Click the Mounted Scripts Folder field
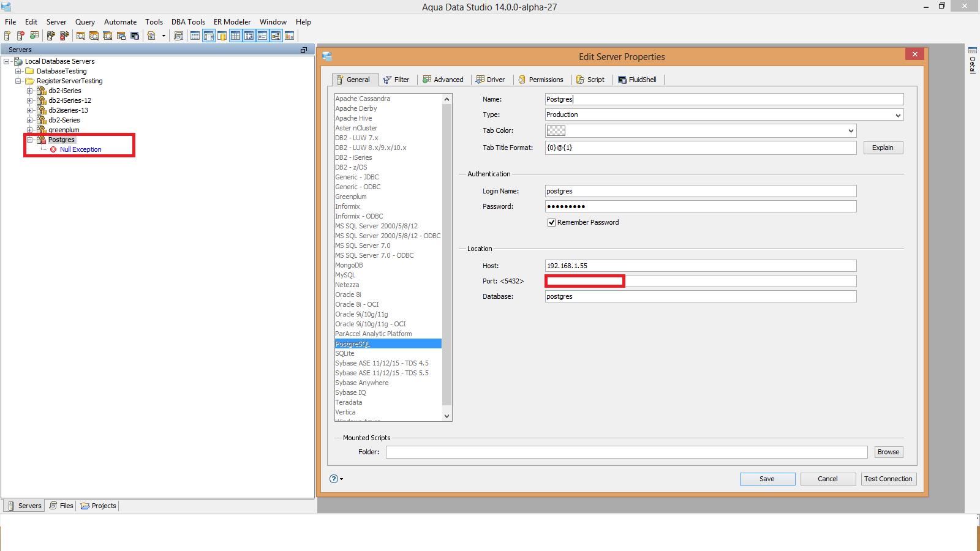 (627, 452)
